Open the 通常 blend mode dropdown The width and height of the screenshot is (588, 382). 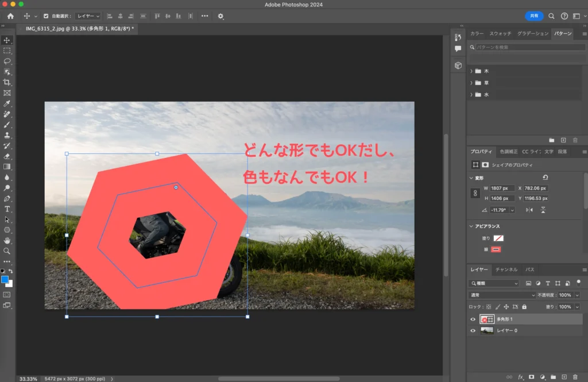501,295
